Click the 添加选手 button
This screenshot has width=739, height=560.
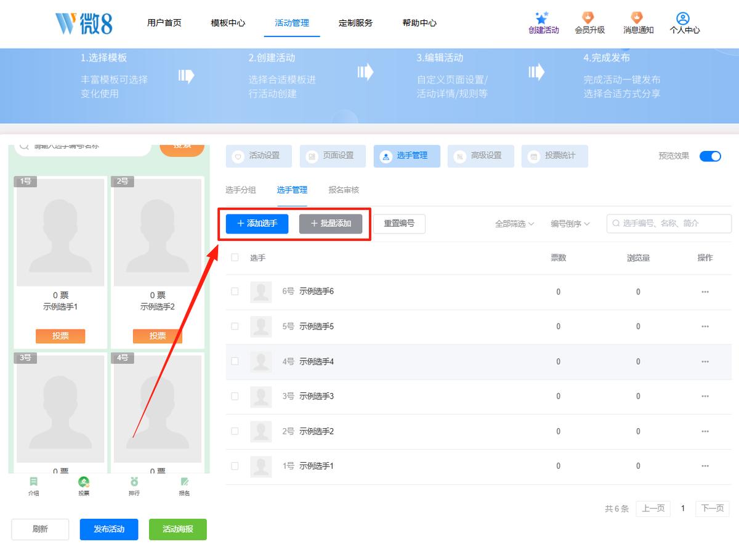pyautogui.click(x=257, y=224)
